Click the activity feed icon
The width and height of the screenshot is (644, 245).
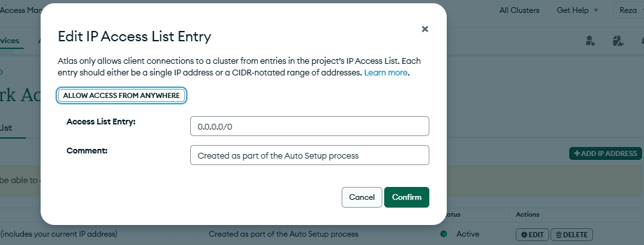pyautogui.click(x=618, y=41)
